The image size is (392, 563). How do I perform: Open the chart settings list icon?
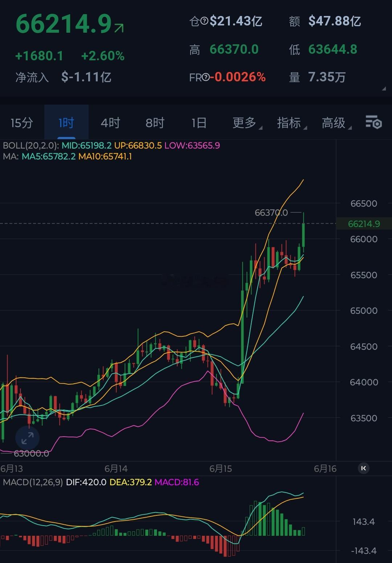[x=373, y=122]
